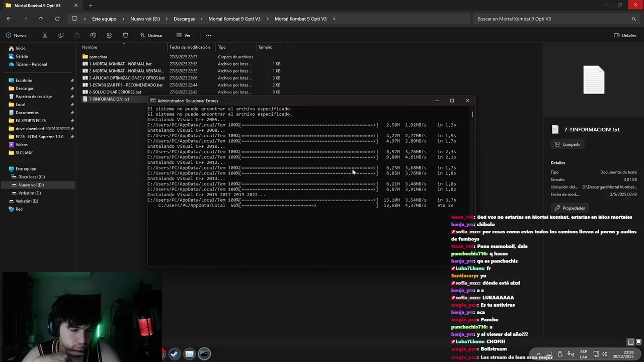Image resolution: width=644 pixels, height=362 pixels.
Task: Expand chevron after Este equipo in breadcrumb
Action: pyautogui.click(x=124, y=19)
